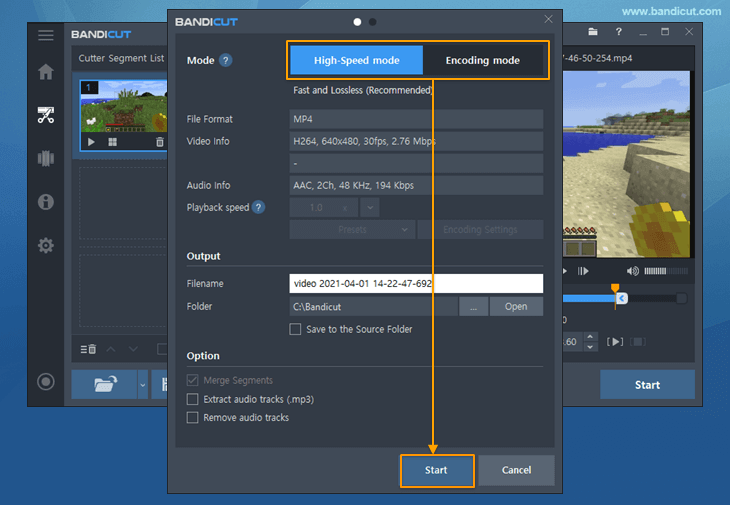Open the Information icon in sidebar
The width and height of the screenshot is (730, 505).
click(x=46, y=202)
